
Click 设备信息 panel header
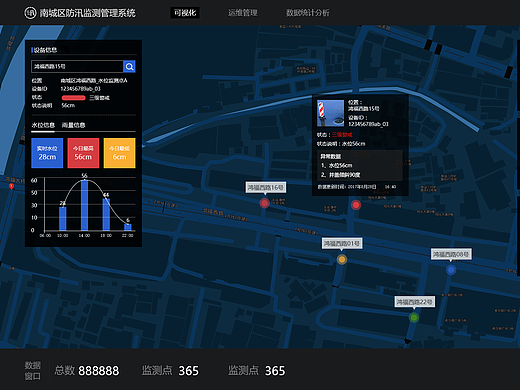point(45,50)
